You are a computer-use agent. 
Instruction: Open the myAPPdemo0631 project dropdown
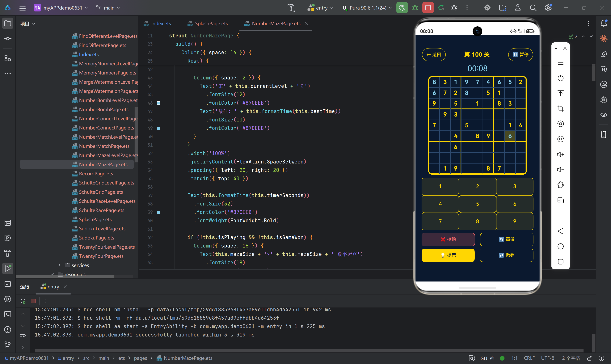[x=61, y=8]
